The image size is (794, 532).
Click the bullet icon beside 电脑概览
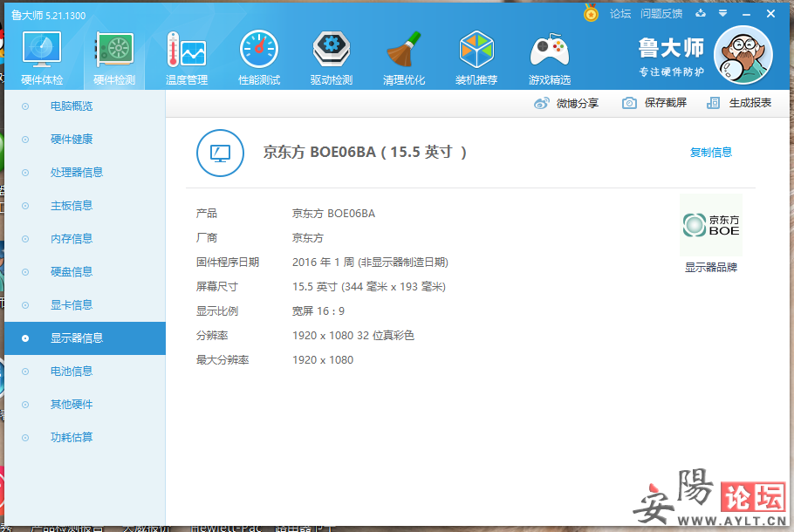point(24,106)
